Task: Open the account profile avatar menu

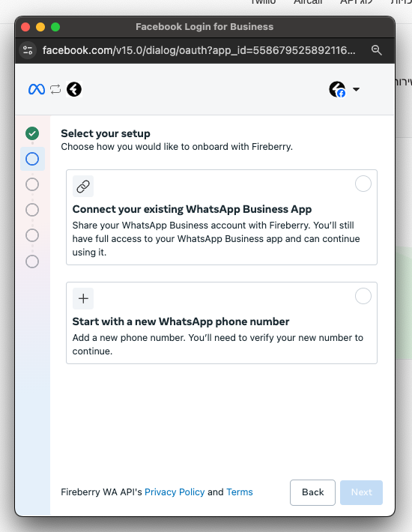Action: (337, 90)
